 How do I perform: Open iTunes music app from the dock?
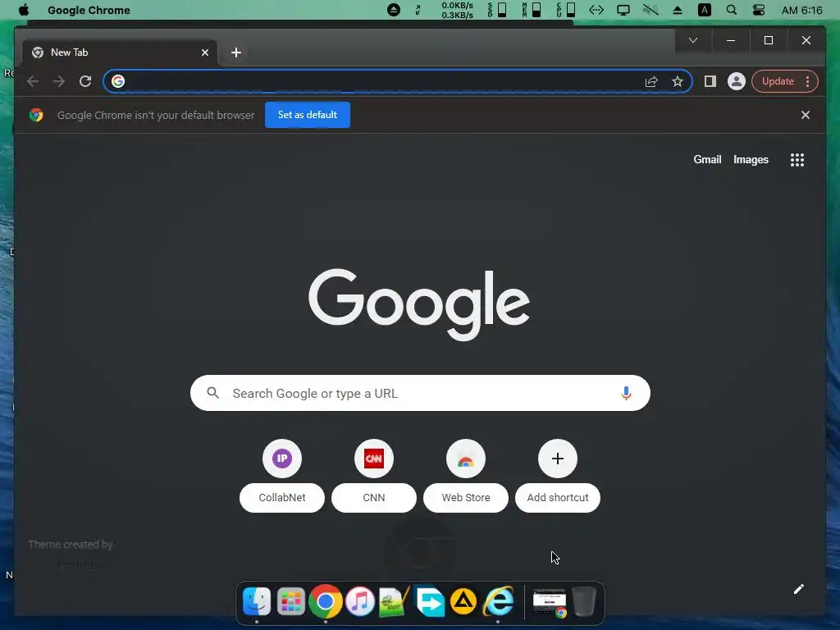(359, 601)
